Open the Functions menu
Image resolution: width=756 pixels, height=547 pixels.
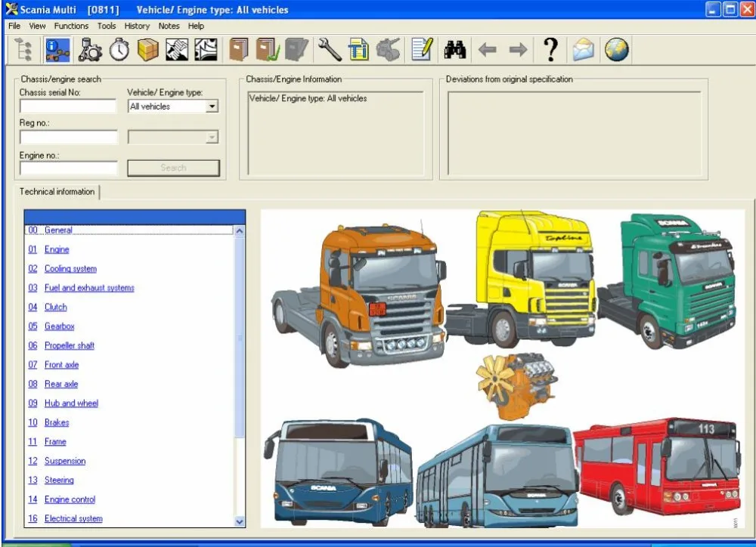click(71, 26)
